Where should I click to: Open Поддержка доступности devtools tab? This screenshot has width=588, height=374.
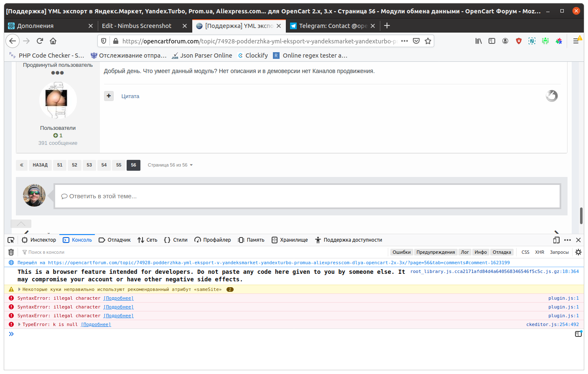pyautogui.click(x=349, y=240)
